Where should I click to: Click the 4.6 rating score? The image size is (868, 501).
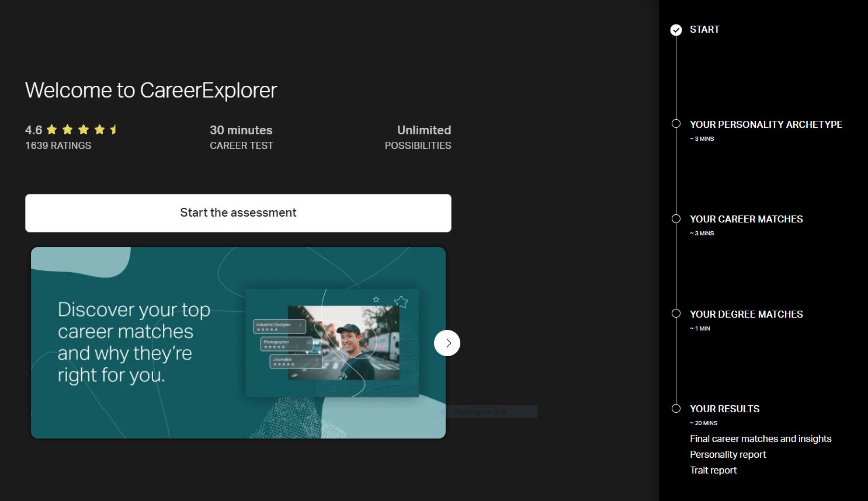click(33, 130)
